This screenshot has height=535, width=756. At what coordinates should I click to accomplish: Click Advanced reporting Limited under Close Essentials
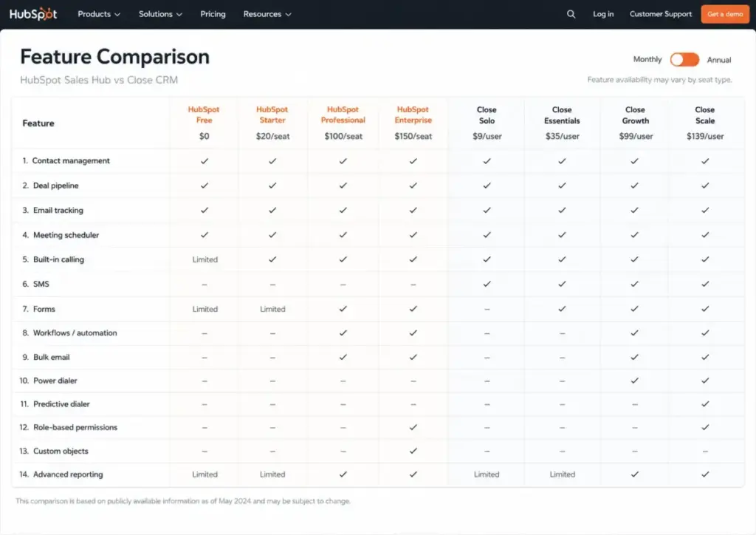[x=562, y=474]
